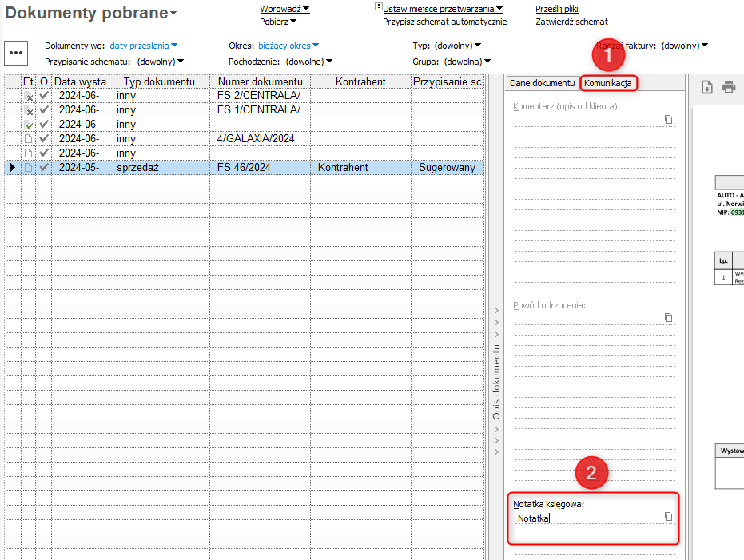Sort by the Przypisanie sc column header
The height and width of the screenshot is (560, 744).
(x=448, y=81)
